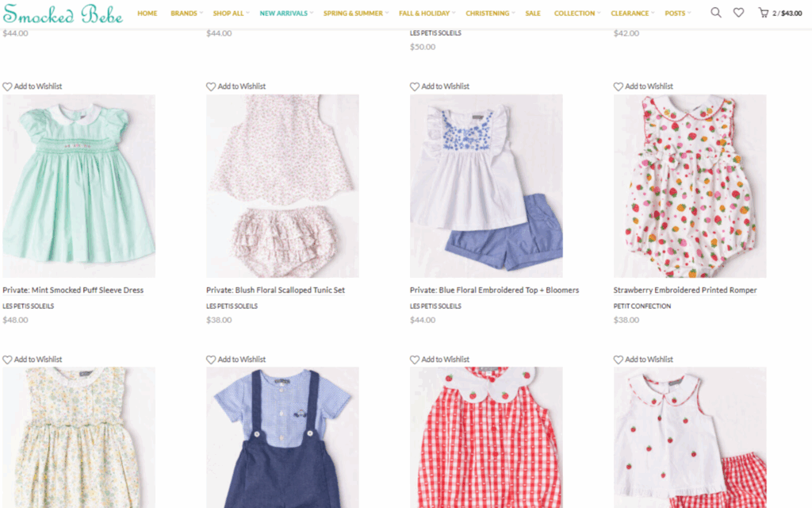The image size is (812, 508).
Task: Expand the Christening dropdown
Action: [490, 13]
